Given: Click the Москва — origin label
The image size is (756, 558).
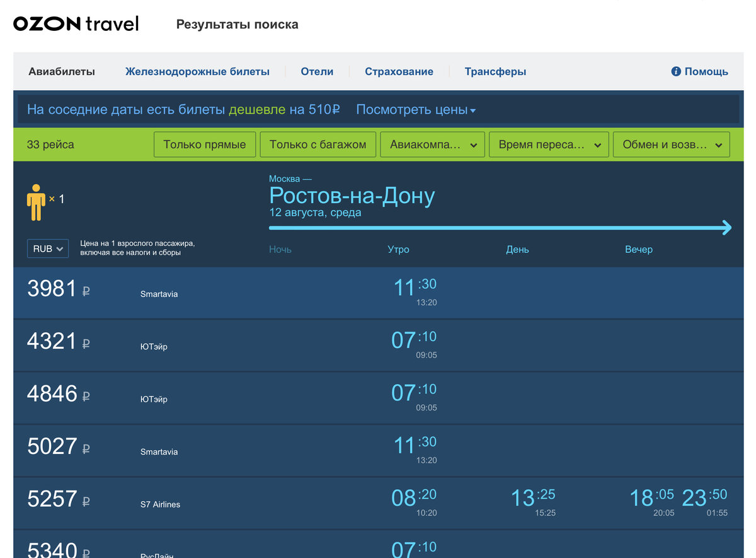Looking at the screenshot, I should (290, 179).
